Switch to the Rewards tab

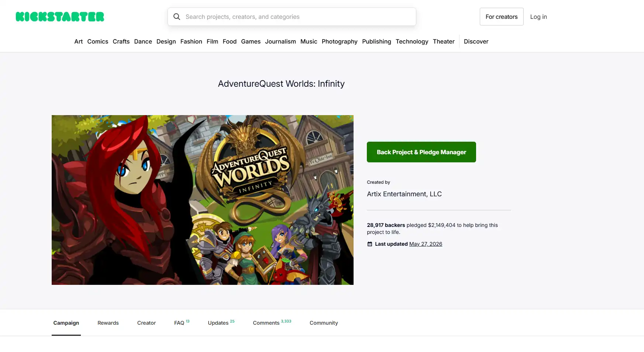point(108,323)
